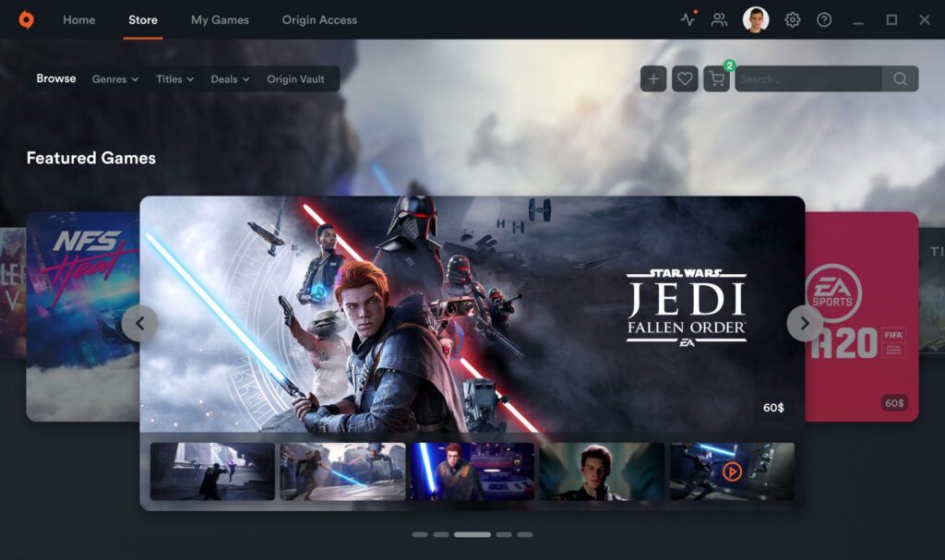Jump to fifth carousel page indicator

click(525, 535)
